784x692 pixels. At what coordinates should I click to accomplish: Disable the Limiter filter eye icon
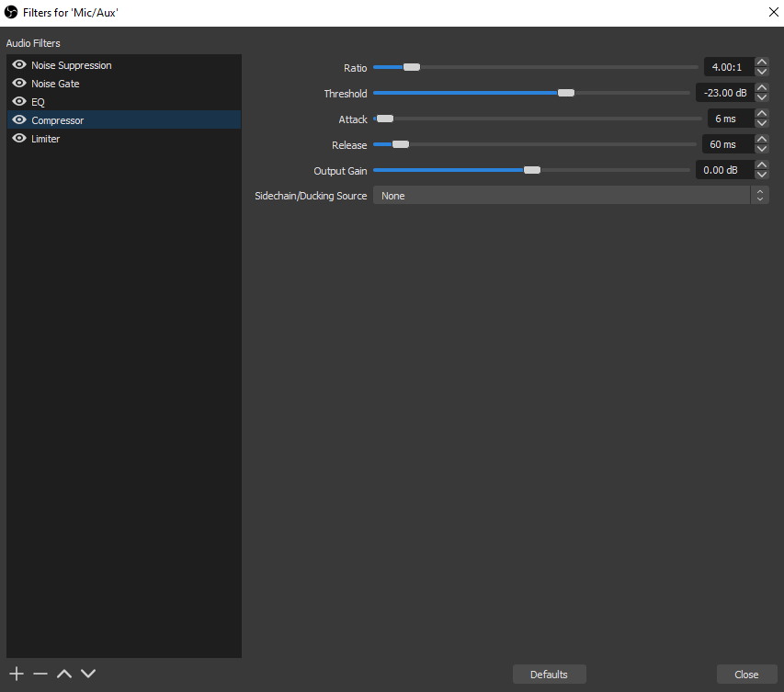18,139
